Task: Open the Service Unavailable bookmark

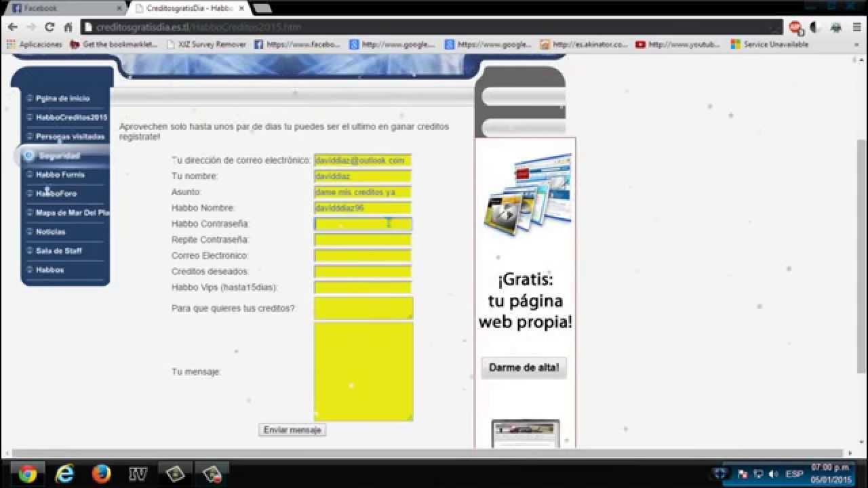Action: [x=770, y=45]
